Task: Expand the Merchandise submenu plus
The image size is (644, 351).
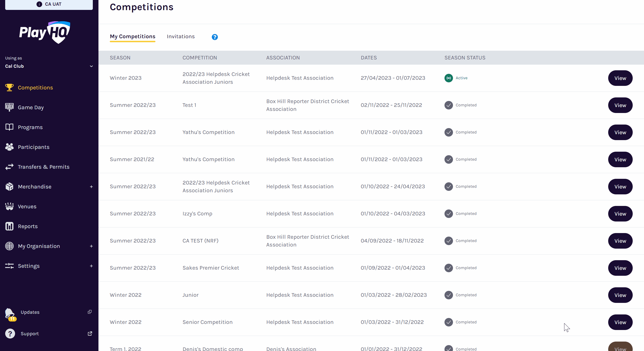Action: click(x=91, y=187)
